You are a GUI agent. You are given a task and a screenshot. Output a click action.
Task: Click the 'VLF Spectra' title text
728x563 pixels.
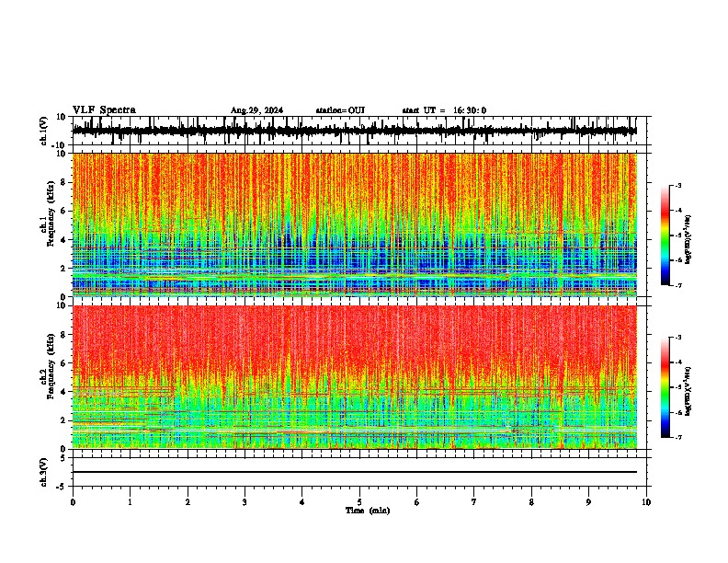(x=104, y=110)
